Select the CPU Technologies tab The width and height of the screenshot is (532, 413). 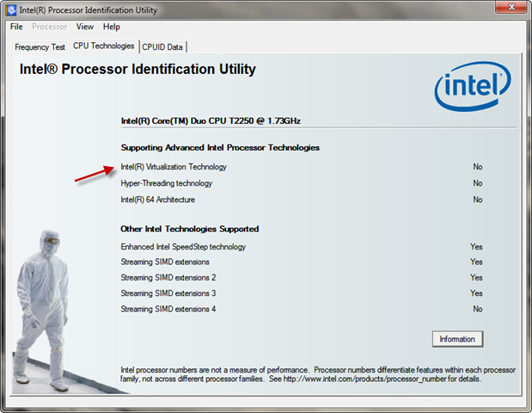tap(103, 46)
